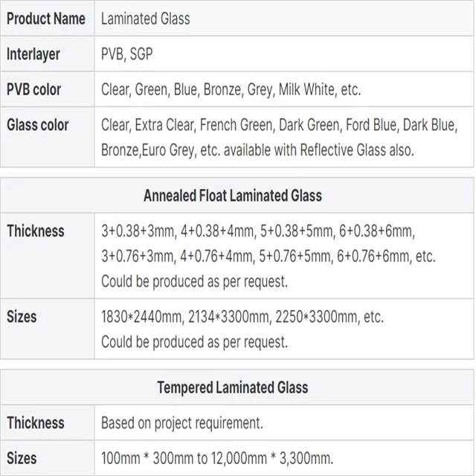
Task: Click the Interlayer row label
Action: pos(33,54)
